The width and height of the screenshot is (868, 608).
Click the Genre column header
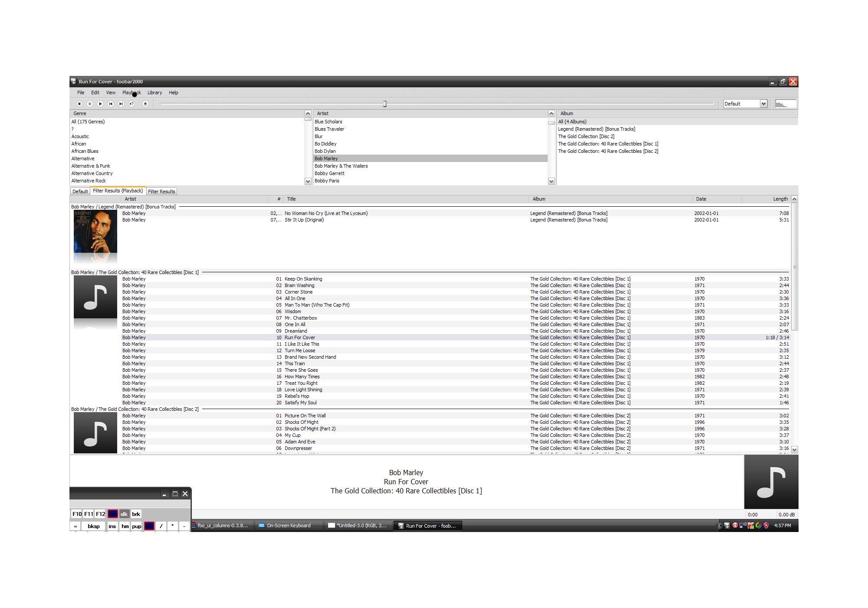coord(187,113)
